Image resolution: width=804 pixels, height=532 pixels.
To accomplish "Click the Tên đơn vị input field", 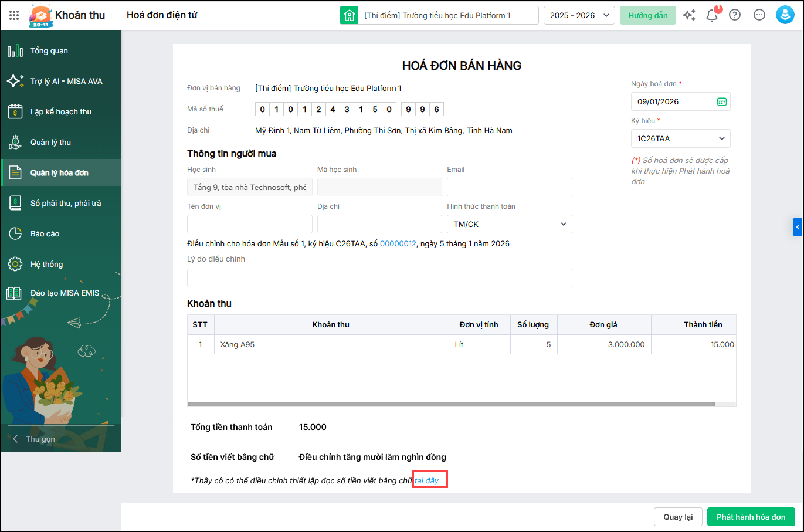I will [x=250, y=224].
